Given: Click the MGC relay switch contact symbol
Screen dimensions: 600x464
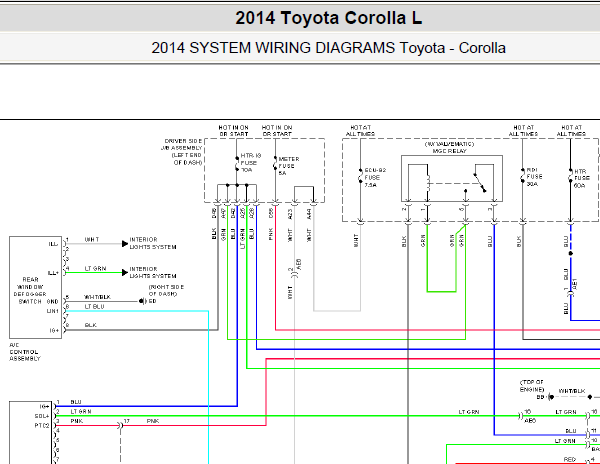Looking at the screenshot, I should coord(480,183).
